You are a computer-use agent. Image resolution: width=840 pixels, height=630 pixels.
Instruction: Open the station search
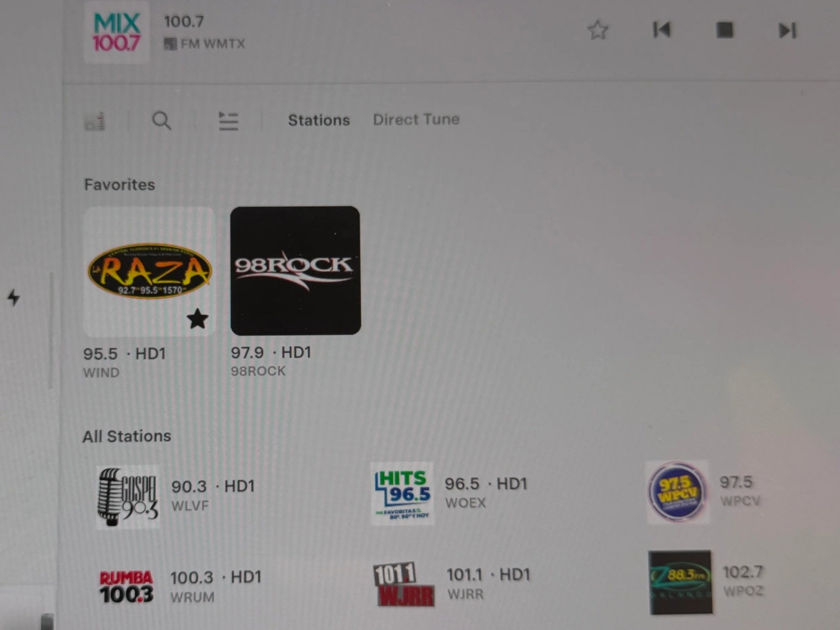162,121
